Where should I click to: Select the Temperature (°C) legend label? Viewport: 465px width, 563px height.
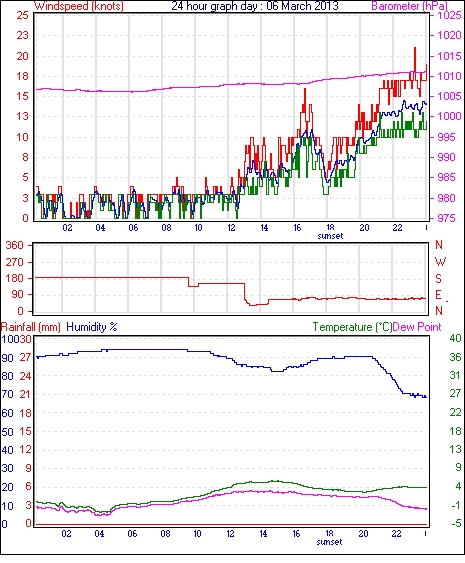[352, 327]
